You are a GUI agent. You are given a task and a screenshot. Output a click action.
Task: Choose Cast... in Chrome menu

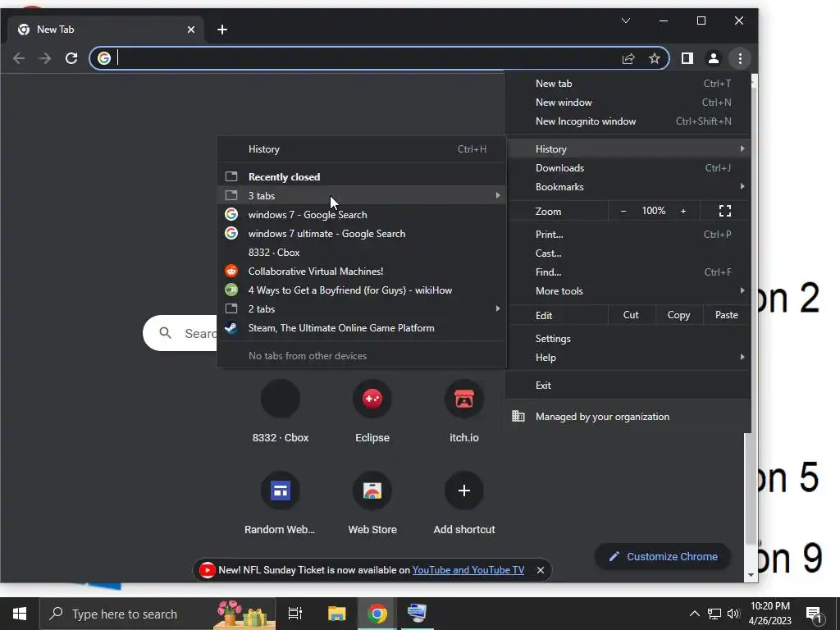coord(628,253)
